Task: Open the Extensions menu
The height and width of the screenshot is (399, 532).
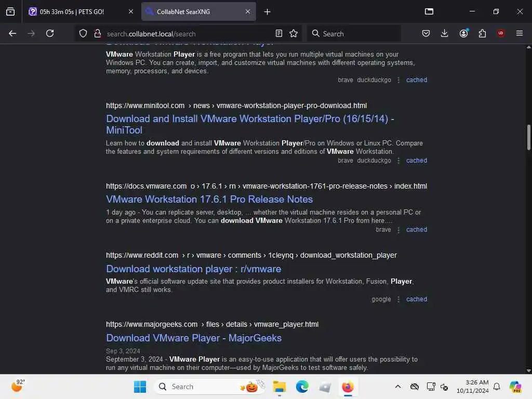Action: [x=482, y=33]
